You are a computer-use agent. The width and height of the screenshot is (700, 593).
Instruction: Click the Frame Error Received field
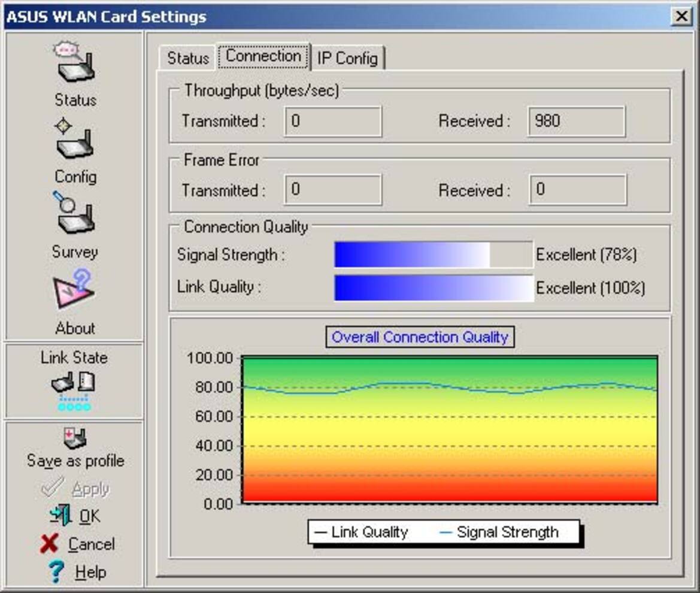[578, 190]
